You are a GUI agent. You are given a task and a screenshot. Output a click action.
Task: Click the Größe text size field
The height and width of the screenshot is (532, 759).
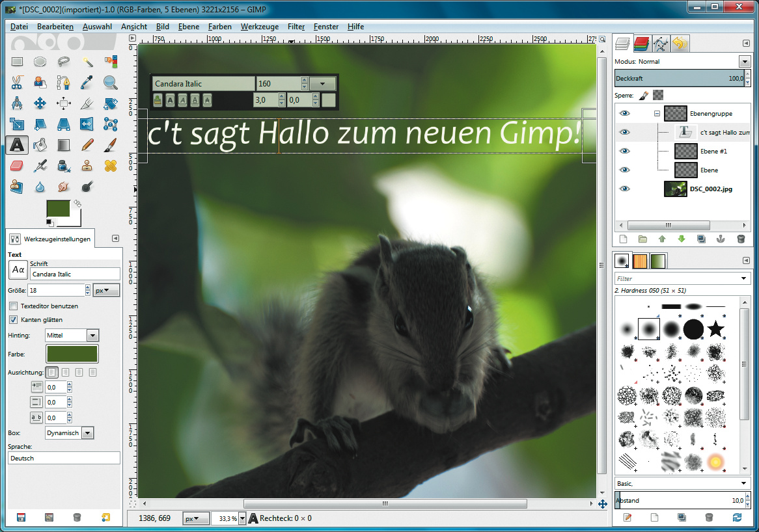56,290
